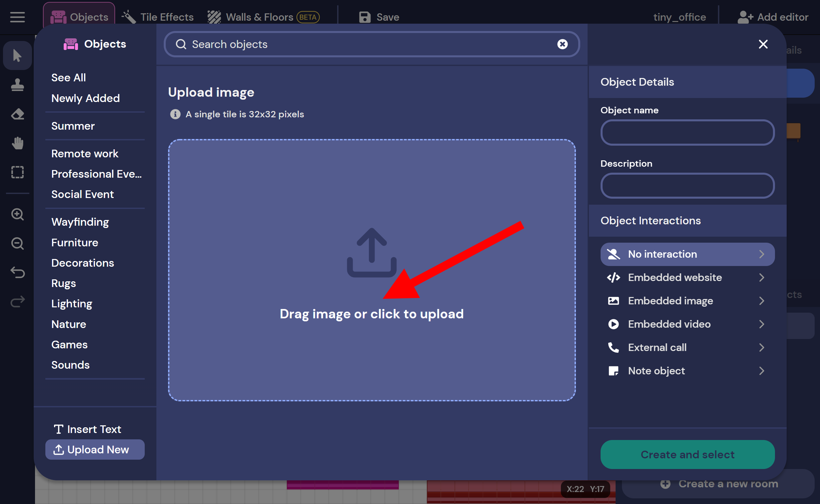Choose Note object interaction
820x504 pixels.
[x=656, y=371]
